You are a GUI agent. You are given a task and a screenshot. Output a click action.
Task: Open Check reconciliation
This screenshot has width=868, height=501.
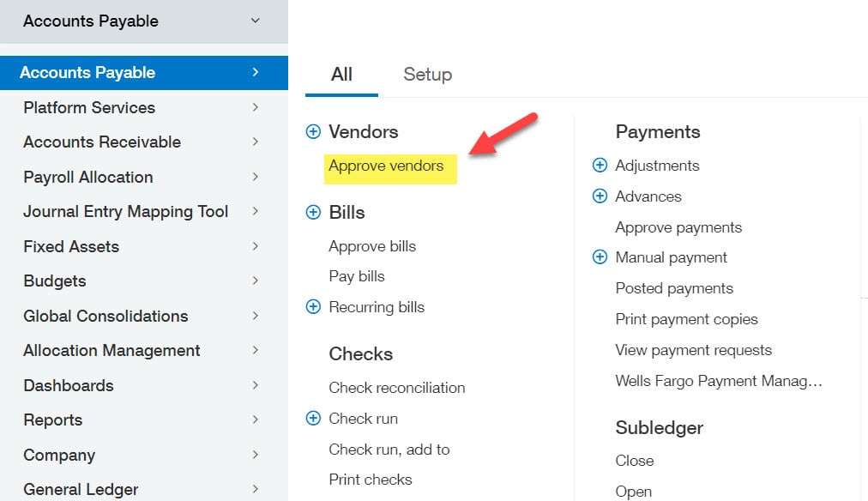tap(396, 388)
